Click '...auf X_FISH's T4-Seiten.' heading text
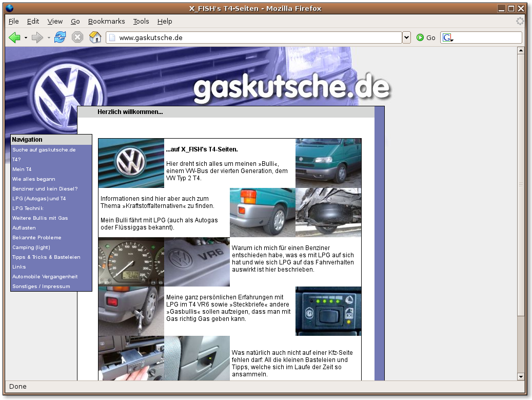The width and height of the screenshot is (532, 400). coord(202,149)
